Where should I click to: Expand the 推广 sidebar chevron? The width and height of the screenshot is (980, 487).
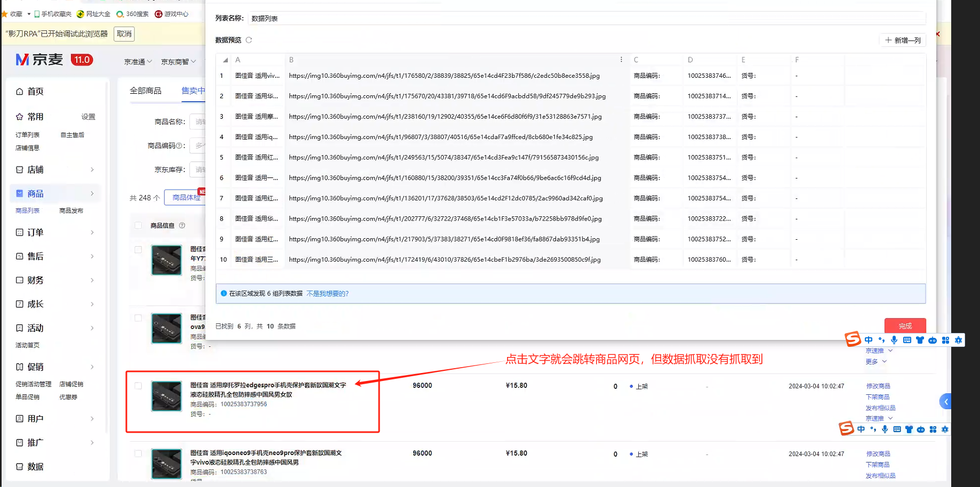(x=92, y=443)
